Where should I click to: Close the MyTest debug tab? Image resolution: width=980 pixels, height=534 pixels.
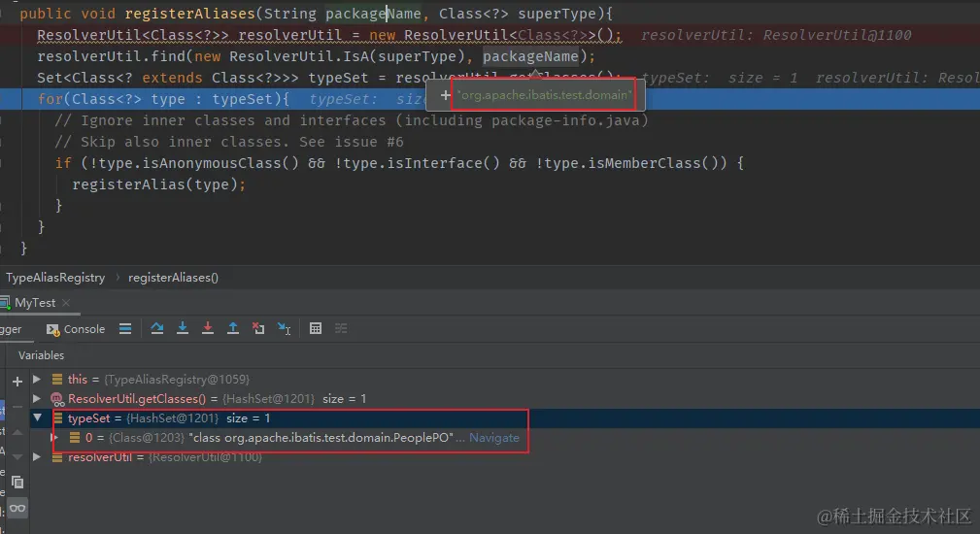click(66, 303)
